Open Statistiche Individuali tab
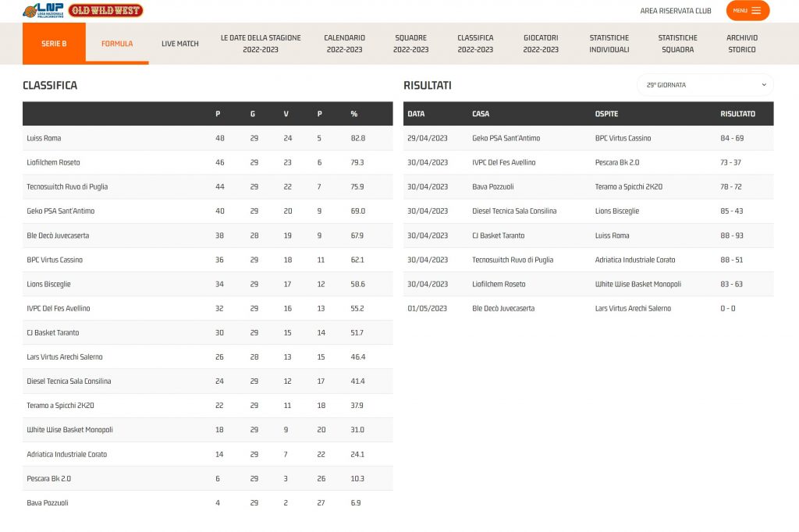 (609, 44)
